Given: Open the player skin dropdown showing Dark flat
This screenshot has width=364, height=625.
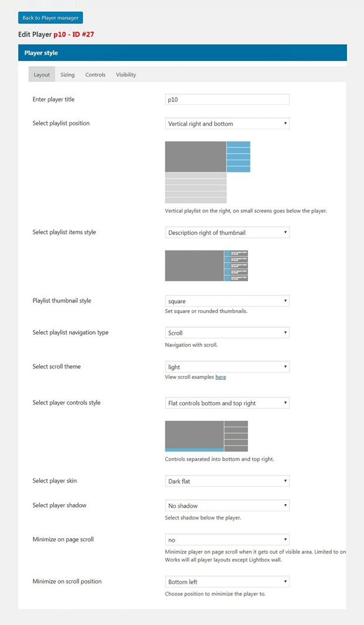Looking at the screenshot, I should point(227,480).
